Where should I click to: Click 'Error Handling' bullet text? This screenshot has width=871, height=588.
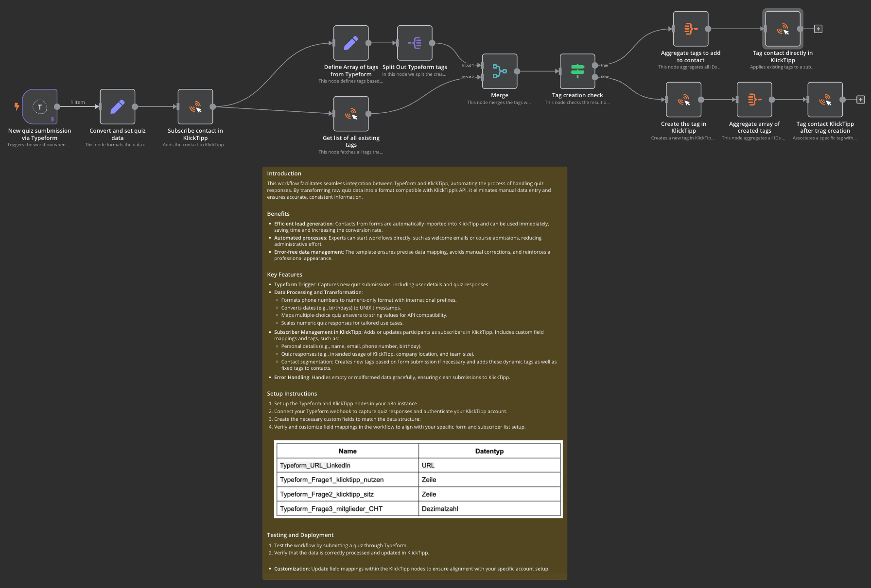click(292, 378)
